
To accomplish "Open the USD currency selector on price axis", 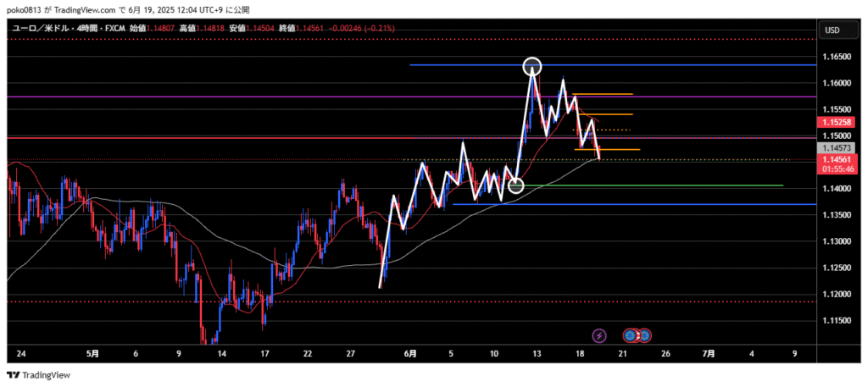I will pyautogui.click(x=832, y=30).
